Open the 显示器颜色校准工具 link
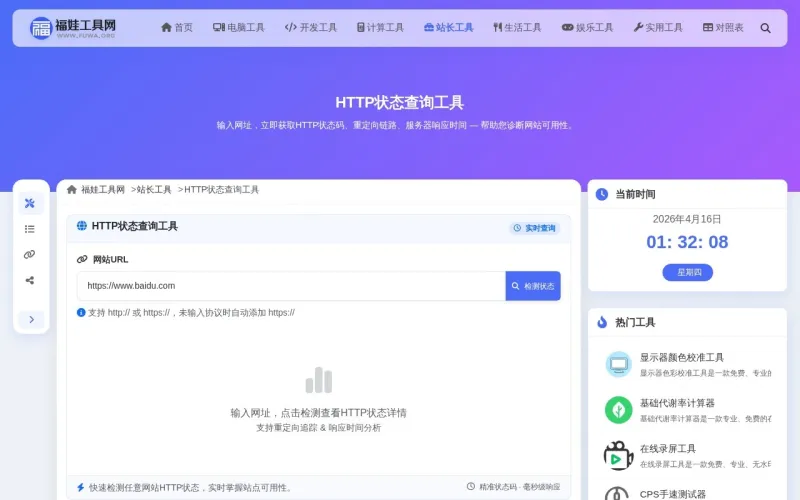The image size is (800, 500). [682, 357]
